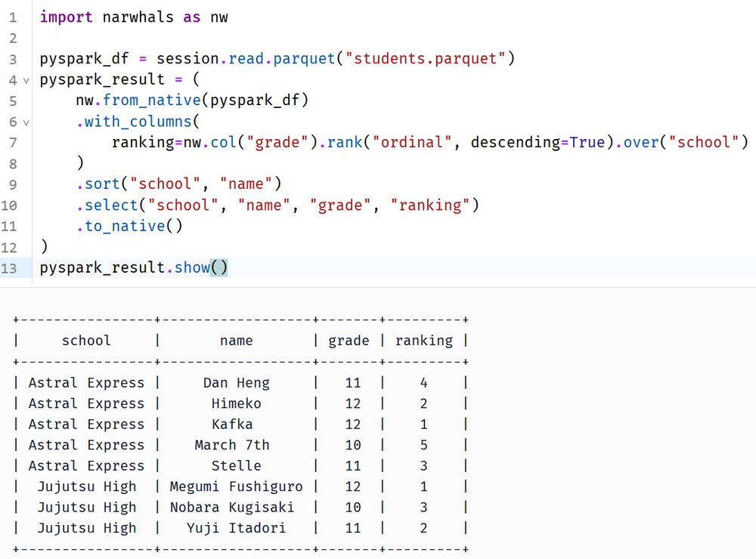Click the 'name' column header in output

[236, 341]
